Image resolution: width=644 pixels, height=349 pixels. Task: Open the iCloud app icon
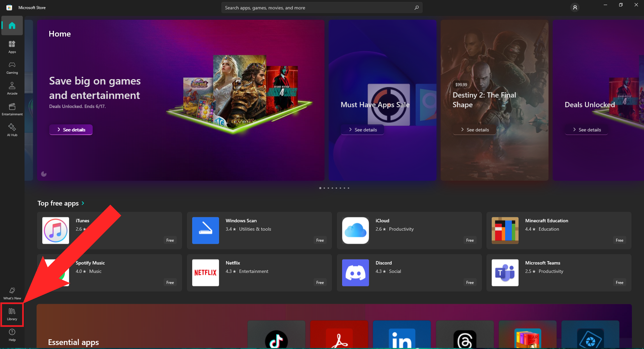[356, 230]
